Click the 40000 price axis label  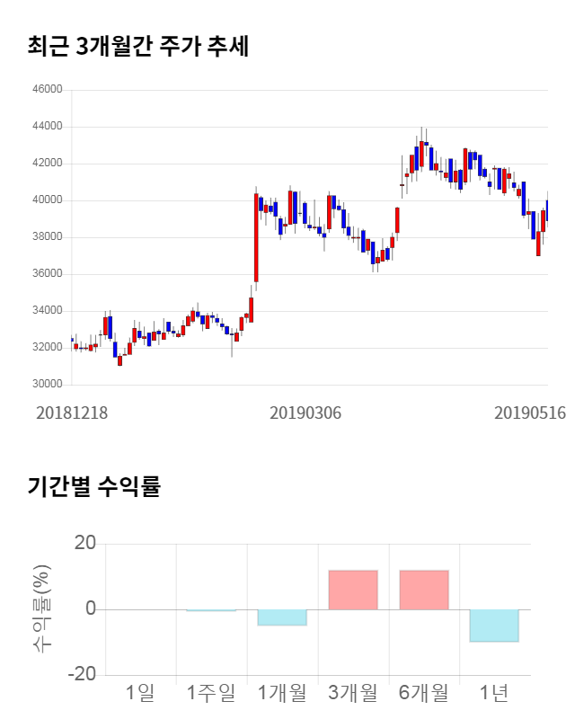[x=48, y=200]
